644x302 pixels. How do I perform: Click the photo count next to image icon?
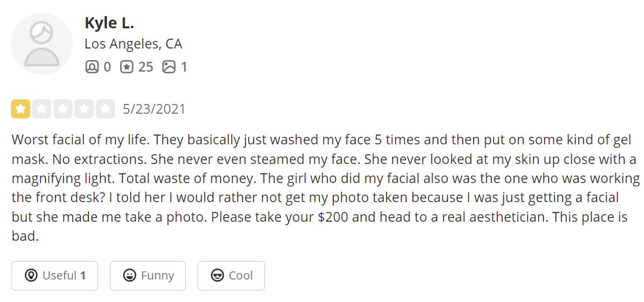184,67
